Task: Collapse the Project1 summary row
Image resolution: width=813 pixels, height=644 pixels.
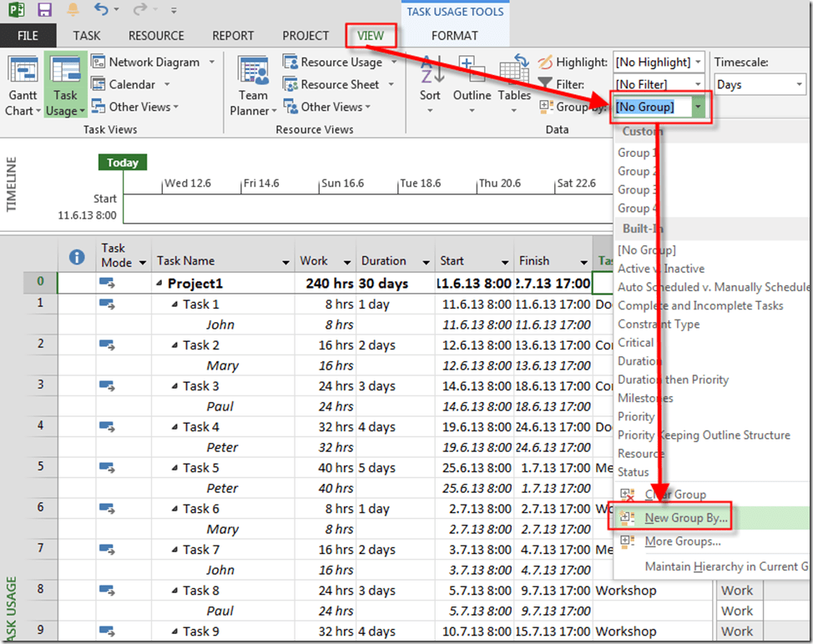Action: pos(159,284)
